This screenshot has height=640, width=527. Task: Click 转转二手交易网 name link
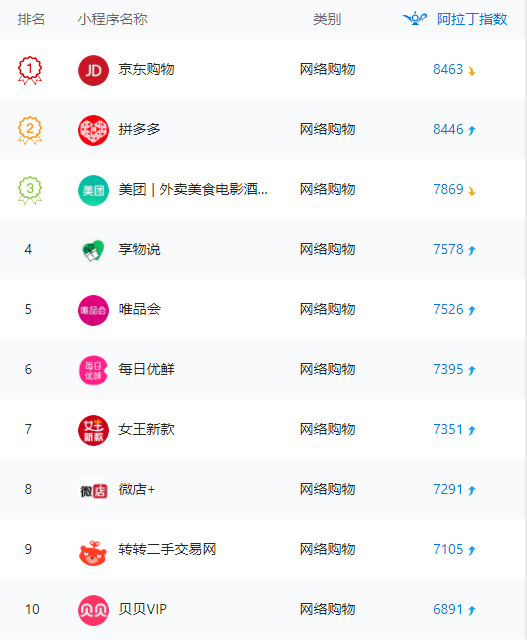(x=167, y=549)
